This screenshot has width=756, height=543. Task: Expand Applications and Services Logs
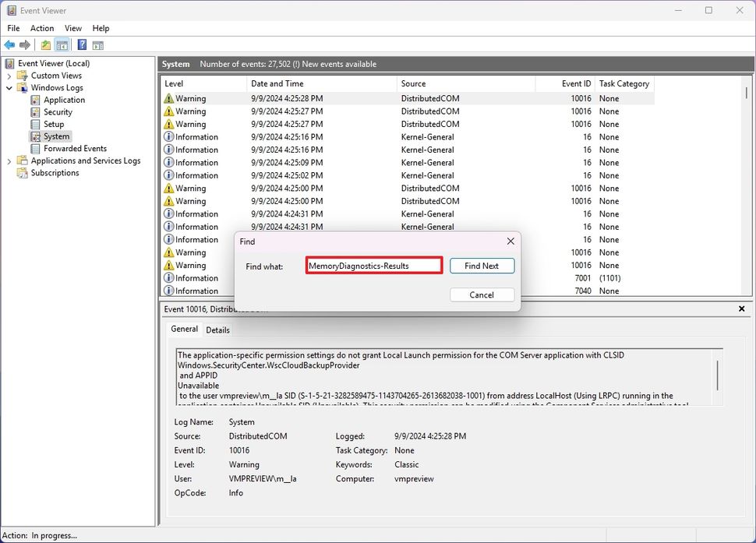click(9, 160)
